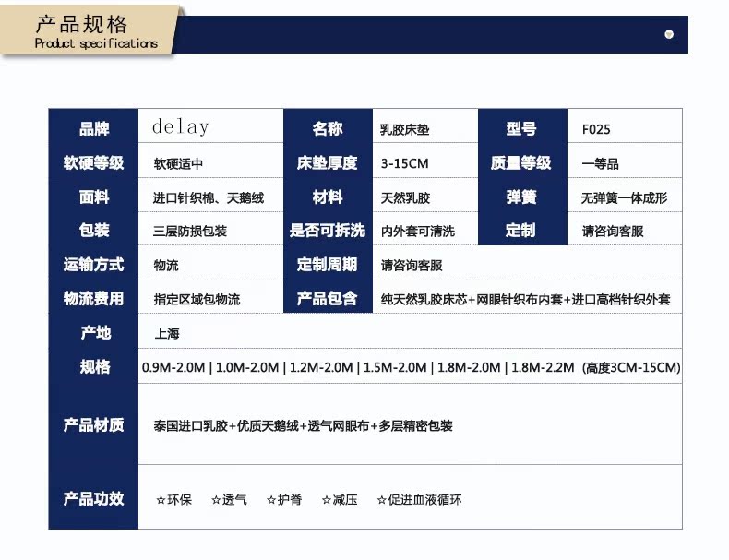Select the 名称 label cell
This screenshot has height=560, width=729.
click(328, 126)
